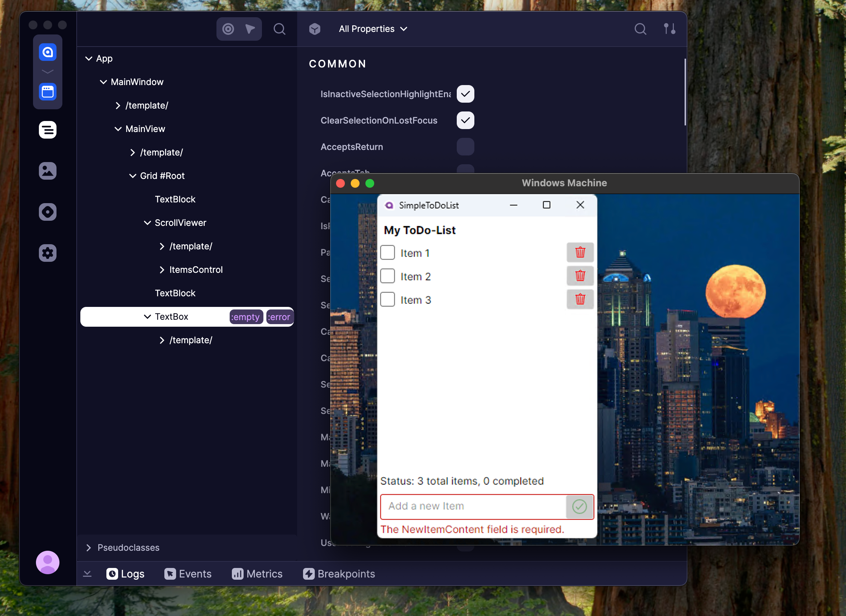Screen dimensions: 846x616
Task: Select the element picker arrow tool
Action: [x=250, y=29]
